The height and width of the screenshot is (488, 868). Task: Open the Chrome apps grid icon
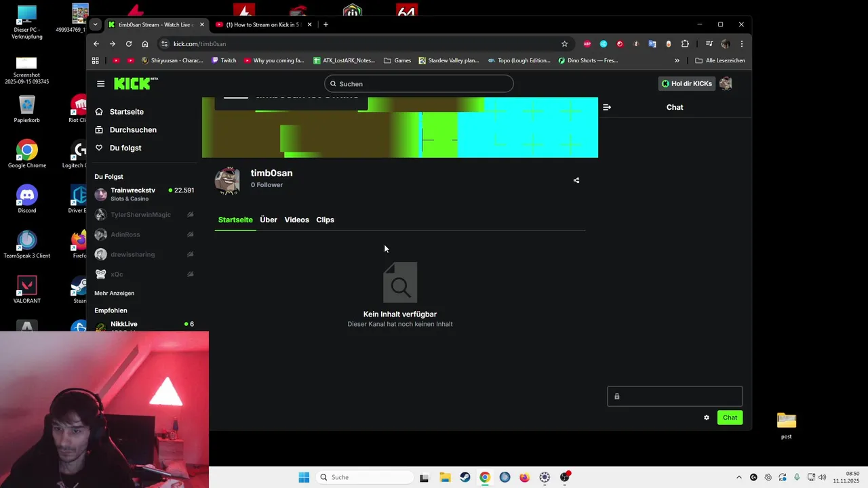[96, 60]
